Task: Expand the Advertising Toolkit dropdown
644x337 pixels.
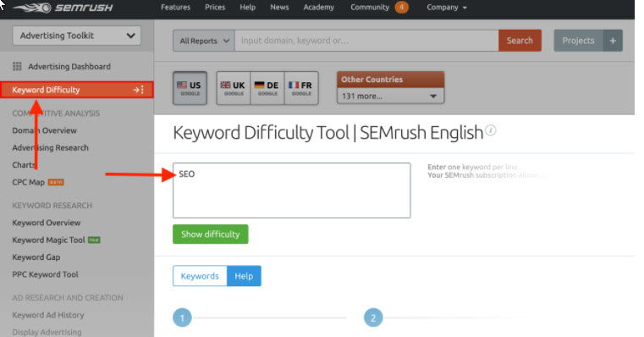Action: pos(77,36)
